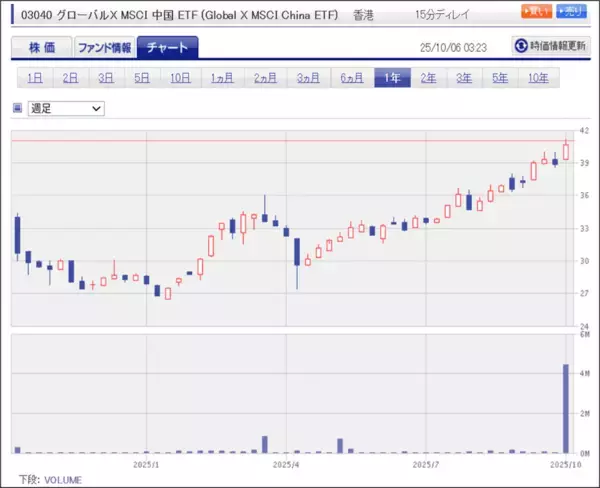Viewport: 600px width, 488px height.
Task: Open the ファンド情報 tab
Action: [x=105, y=47]
